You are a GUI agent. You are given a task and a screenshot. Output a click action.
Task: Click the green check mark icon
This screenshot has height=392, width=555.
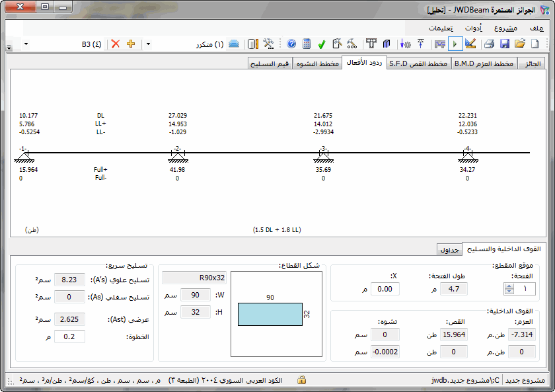322,44
